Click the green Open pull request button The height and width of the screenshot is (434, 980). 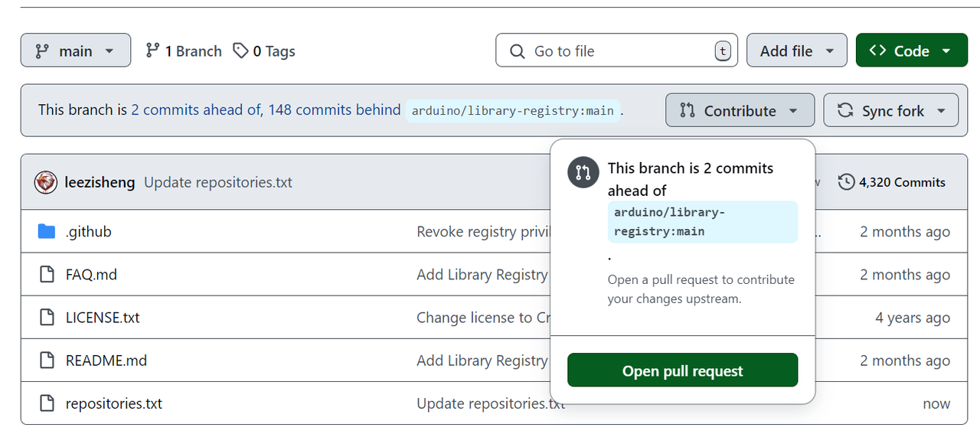[682, 370]
